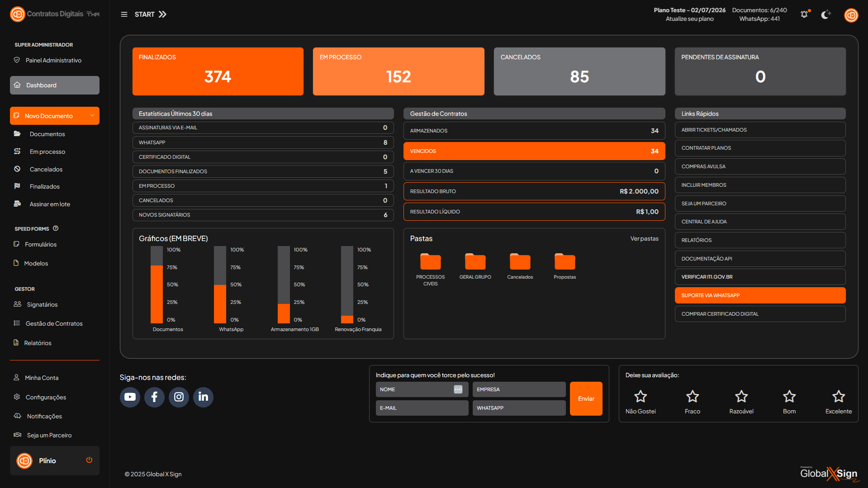Expand the START double chevron
Screen dimensions: 868x488
click(x=163, y=14)
